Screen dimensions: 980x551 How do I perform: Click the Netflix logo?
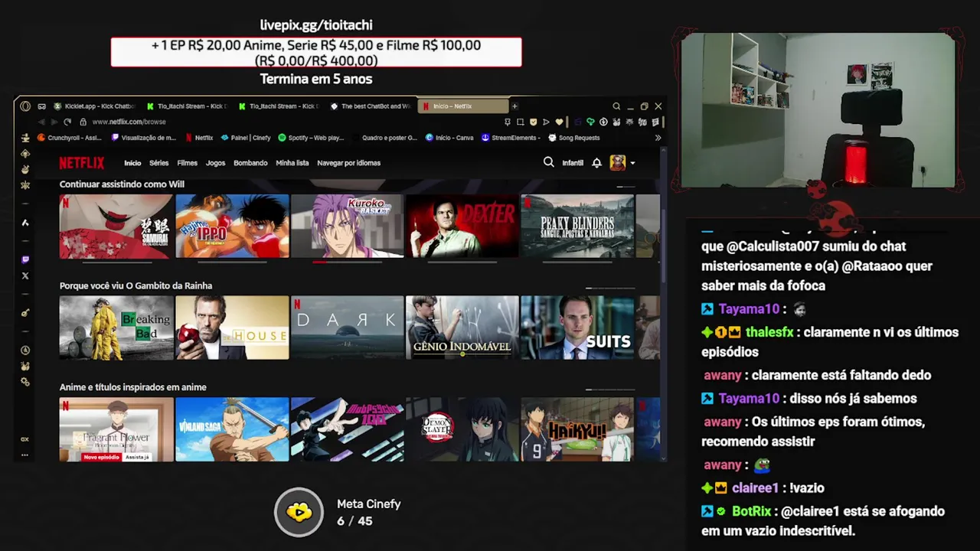coord(82,163)
